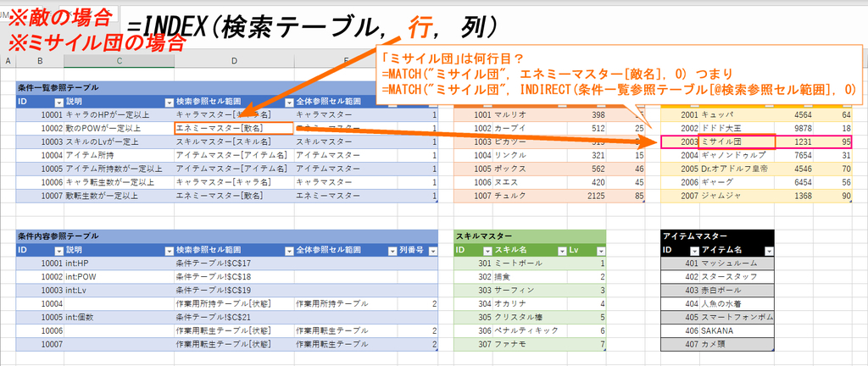The width and height of the screenshot is (868, 366).
Task: Click cell SAKANA
Action: point(737,330)
